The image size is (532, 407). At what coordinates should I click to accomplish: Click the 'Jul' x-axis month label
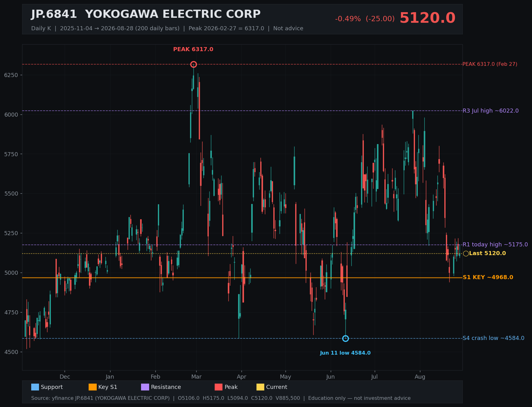click(374, 377)
